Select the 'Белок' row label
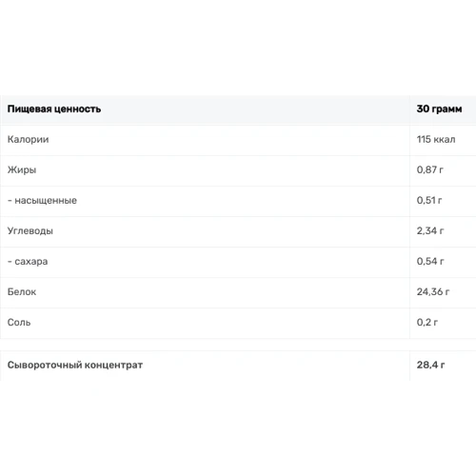 (22, 291)
